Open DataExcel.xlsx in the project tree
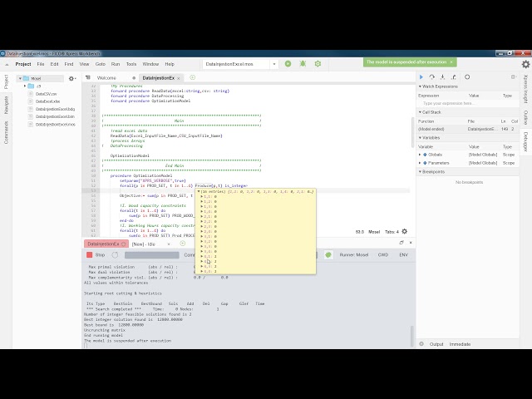This screenshot has width=532, height=399. (47, 101)
